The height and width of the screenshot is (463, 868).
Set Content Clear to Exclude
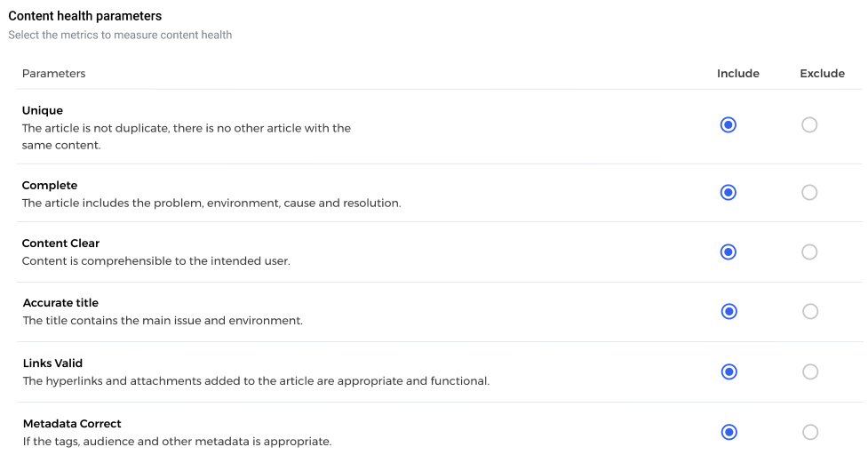click(809, 252)
